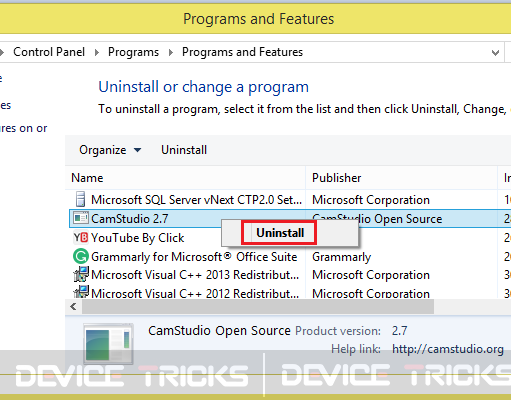Expand the chevron after Control Panel breadcrumb
This screenshot has height=400, width=511.
point(97,52)
